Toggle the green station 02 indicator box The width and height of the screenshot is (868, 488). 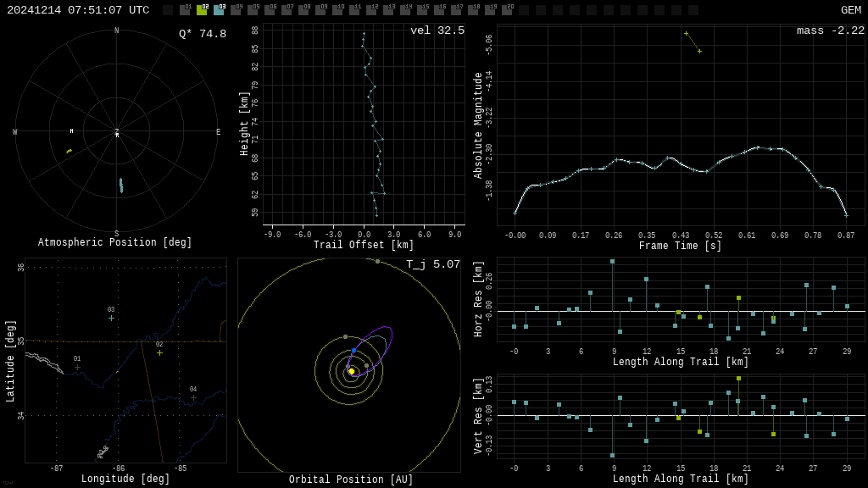(x=202, y=10)
